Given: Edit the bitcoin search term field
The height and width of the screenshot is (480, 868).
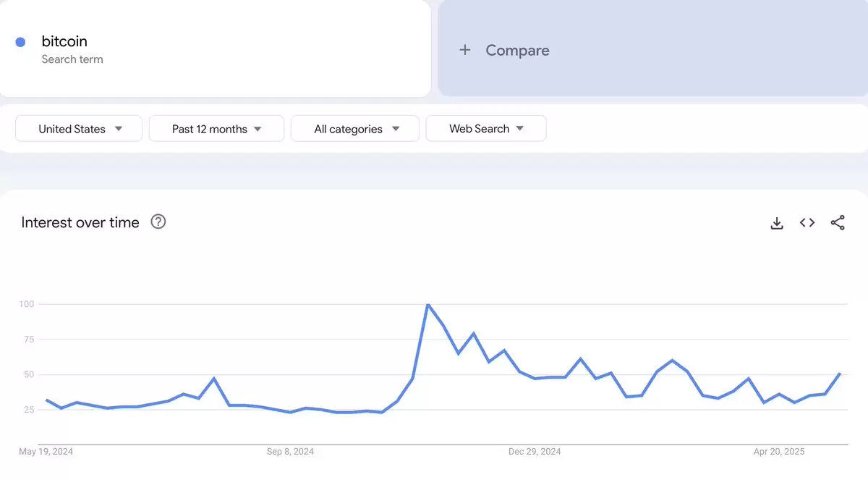Looking at the screenshot, I should 215,49.
